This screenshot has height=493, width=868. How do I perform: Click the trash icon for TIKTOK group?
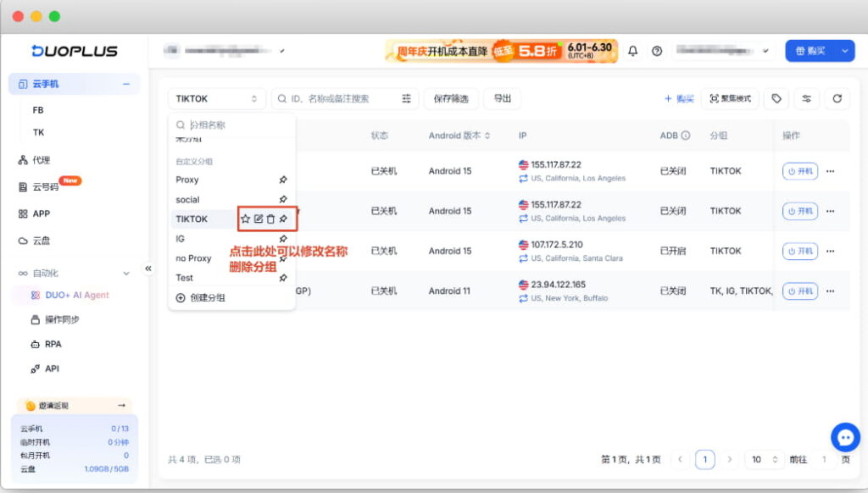[x=270, y=219]
